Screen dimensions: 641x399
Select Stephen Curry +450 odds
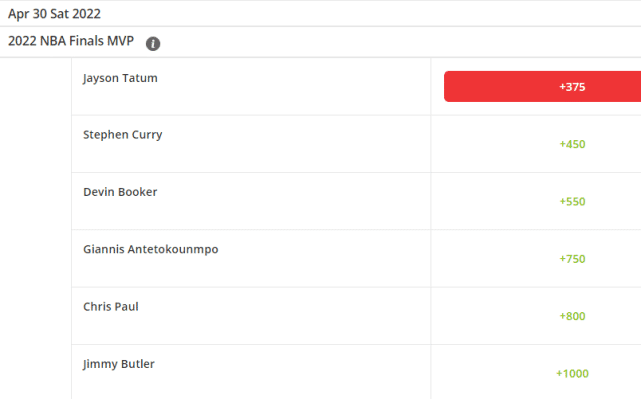click(572, 144)
